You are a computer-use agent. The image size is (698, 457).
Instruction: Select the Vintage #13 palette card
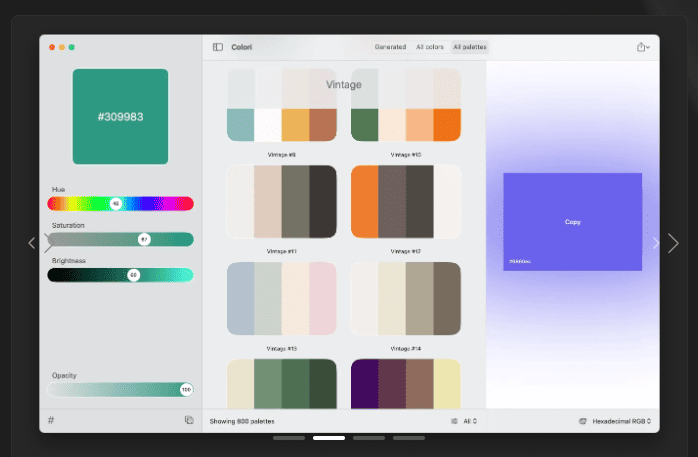point(282,299)
